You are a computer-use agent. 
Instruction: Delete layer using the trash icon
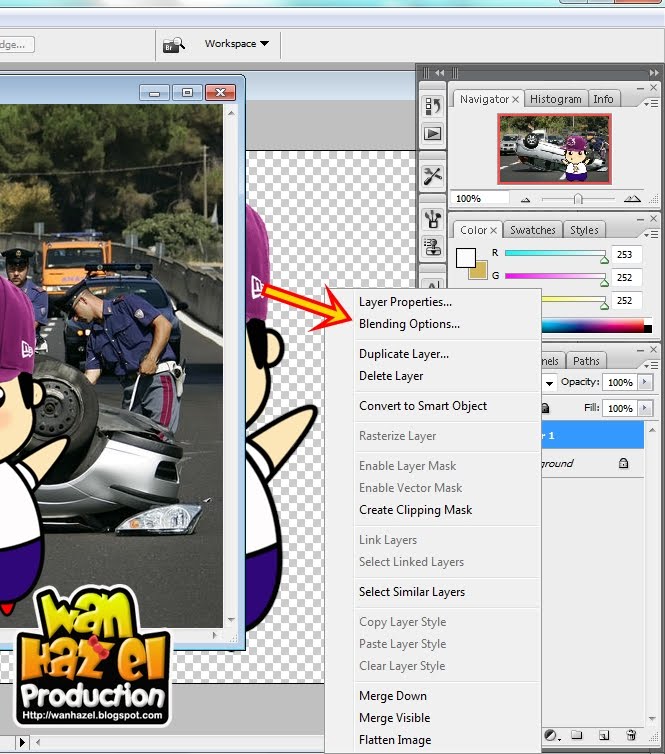tap(631, 735)
